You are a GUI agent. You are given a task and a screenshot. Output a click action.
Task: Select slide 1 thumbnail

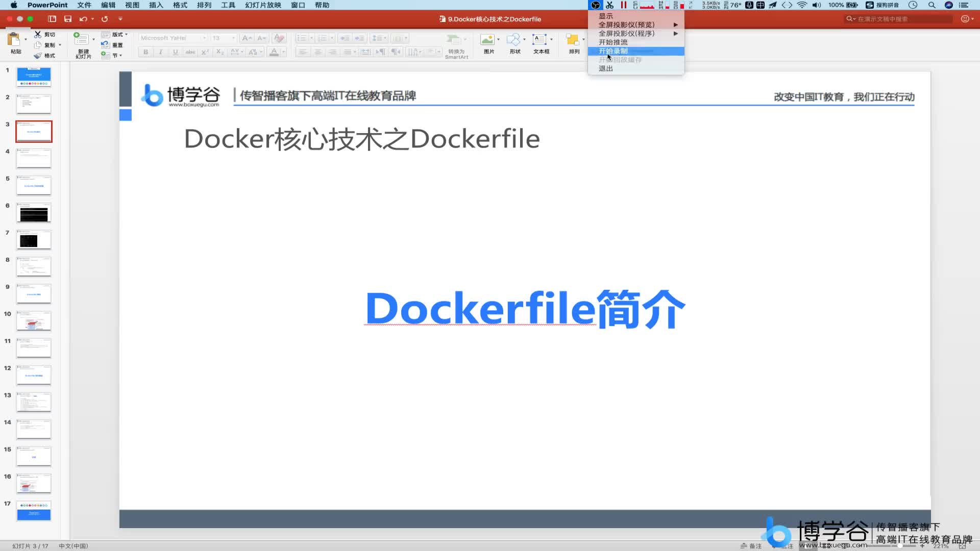point(34,77)
